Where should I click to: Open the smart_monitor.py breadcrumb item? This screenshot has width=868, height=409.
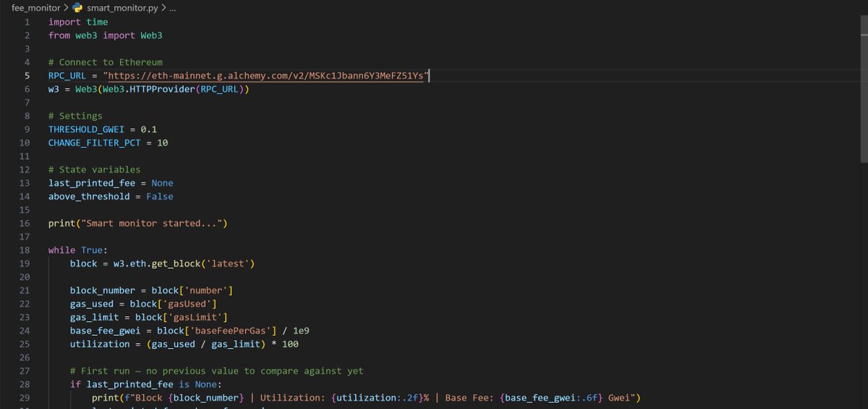point(121,8)
